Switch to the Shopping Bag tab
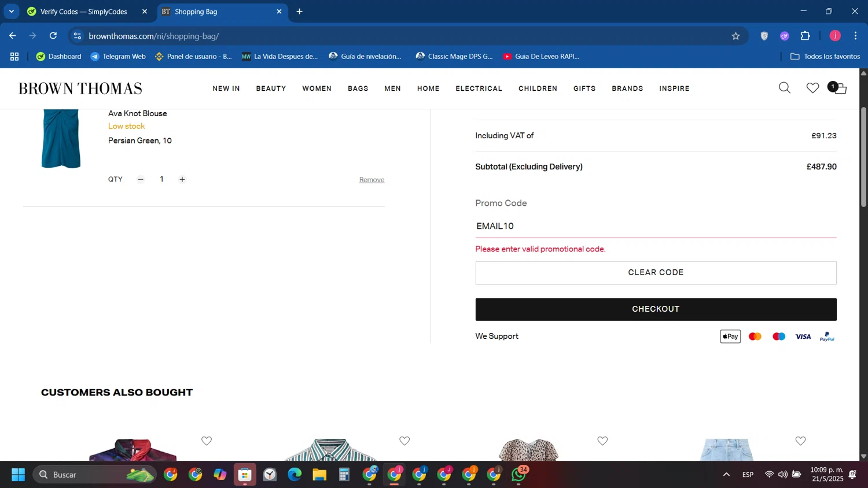This screenshot has height=488, width=868. [x=217, y=12]
